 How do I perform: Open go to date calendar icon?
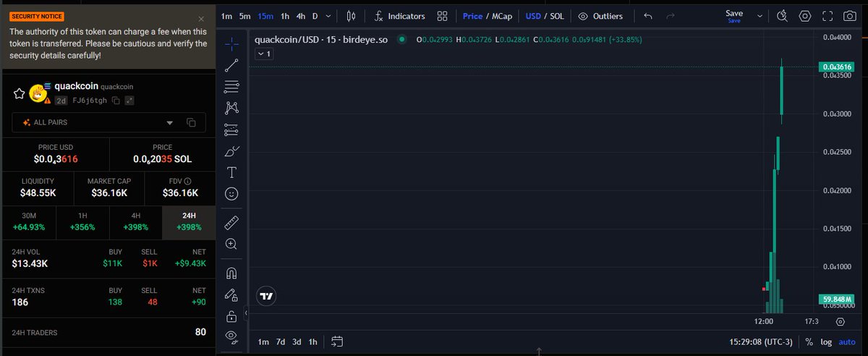click(x=337, y=342)
